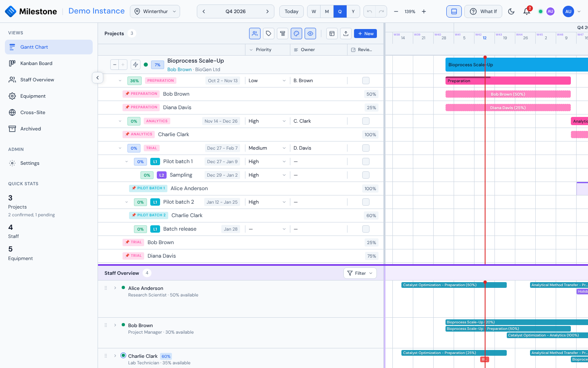Toggle the color palette display icon

296,34
